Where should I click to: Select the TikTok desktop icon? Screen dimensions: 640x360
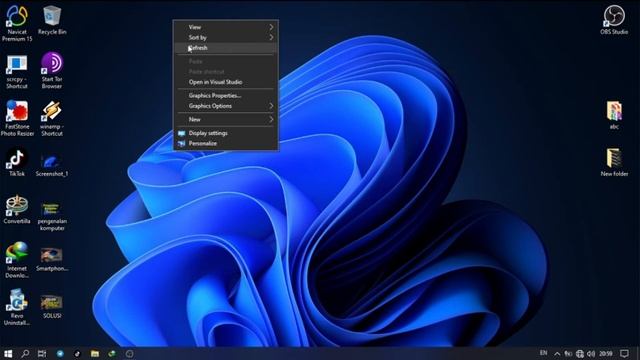click(x=17, y=162)
